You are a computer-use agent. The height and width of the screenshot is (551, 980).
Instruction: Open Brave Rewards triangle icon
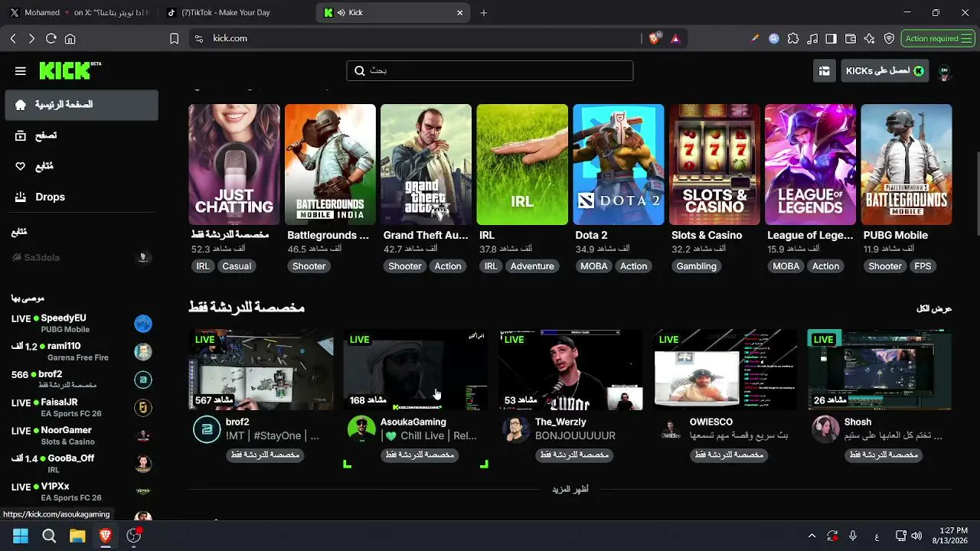(x=675, y=38)
